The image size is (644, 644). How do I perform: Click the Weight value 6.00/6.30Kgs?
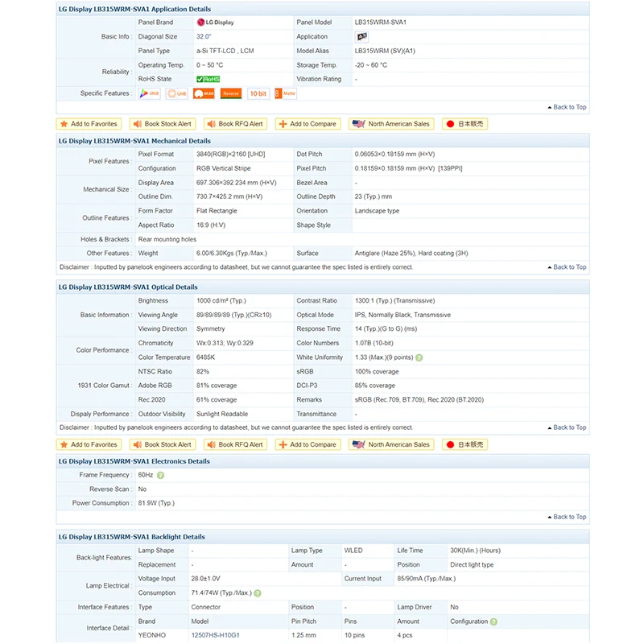pos(232,254)
